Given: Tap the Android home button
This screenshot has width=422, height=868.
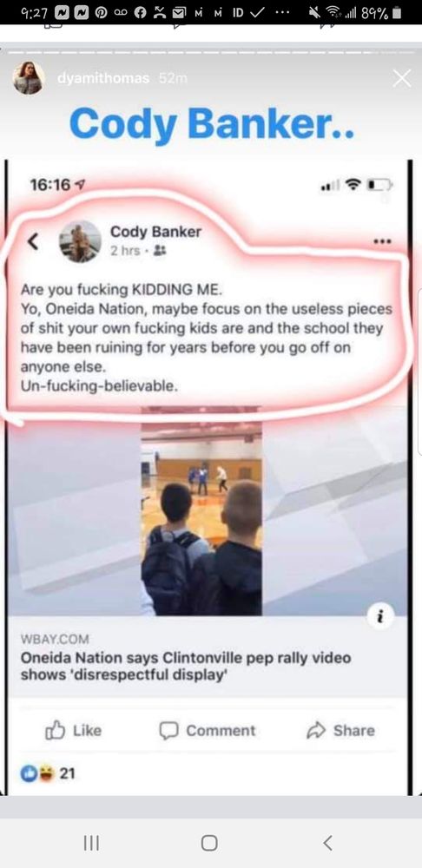Looking at the screenshot, I should (209, 843).
